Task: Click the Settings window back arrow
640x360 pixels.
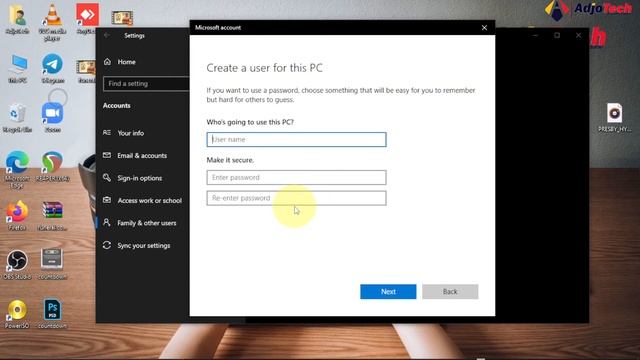Action: pos(107,36)
